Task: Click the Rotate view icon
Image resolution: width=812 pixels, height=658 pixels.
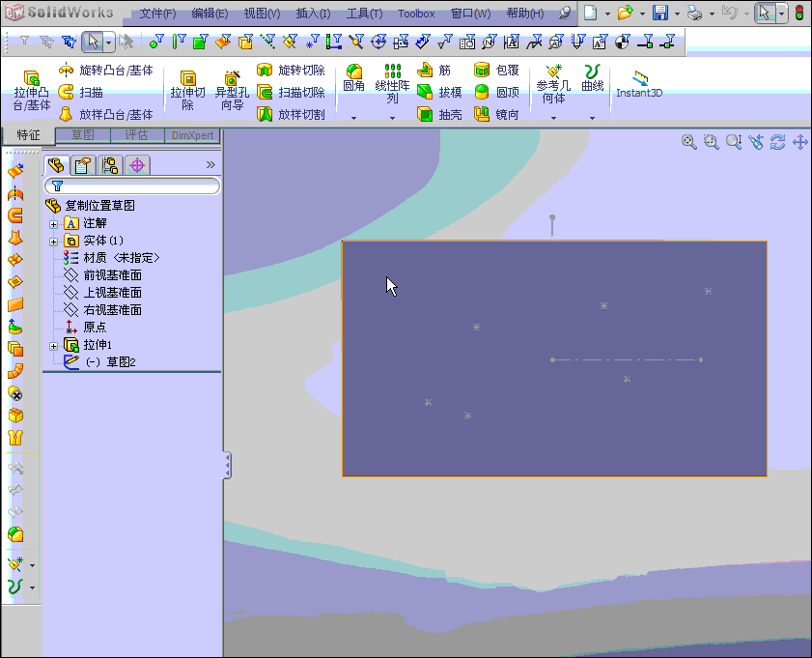Action: [777, 141]
